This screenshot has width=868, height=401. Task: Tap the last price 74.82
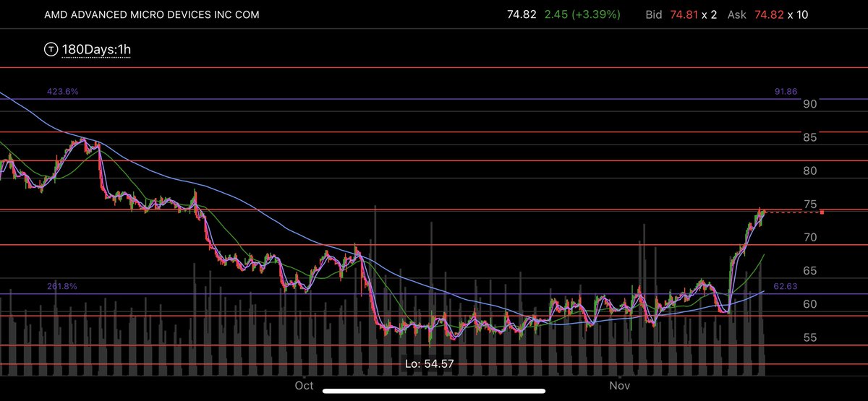[x=521, y=14]
